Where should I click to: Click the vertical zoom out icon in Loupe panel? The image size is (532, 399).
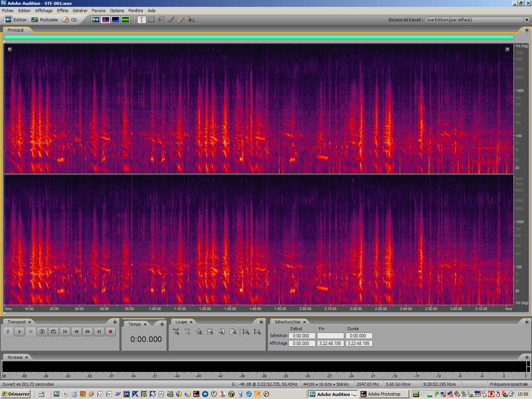257,332
